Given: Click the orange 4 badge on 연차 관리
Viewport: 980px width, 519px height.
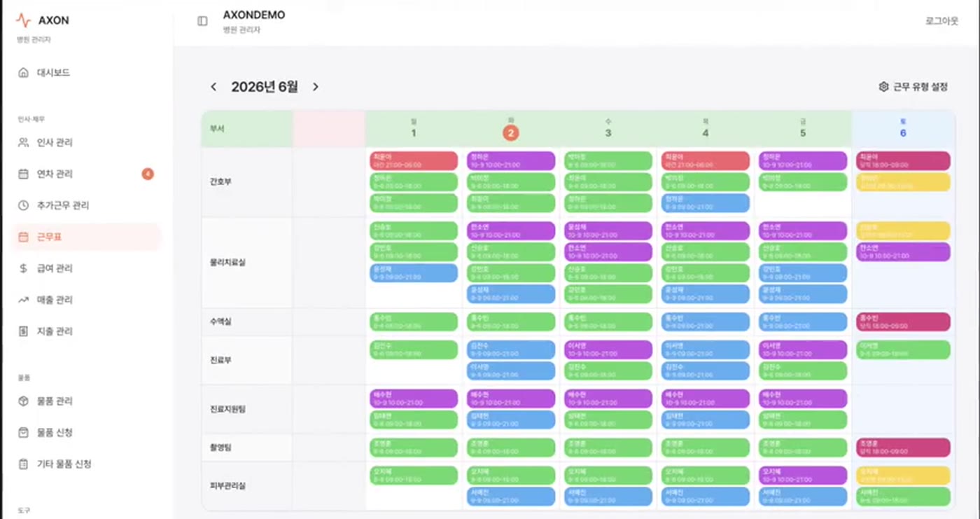Looking at the screenshot, I should (x=148, y=174).
